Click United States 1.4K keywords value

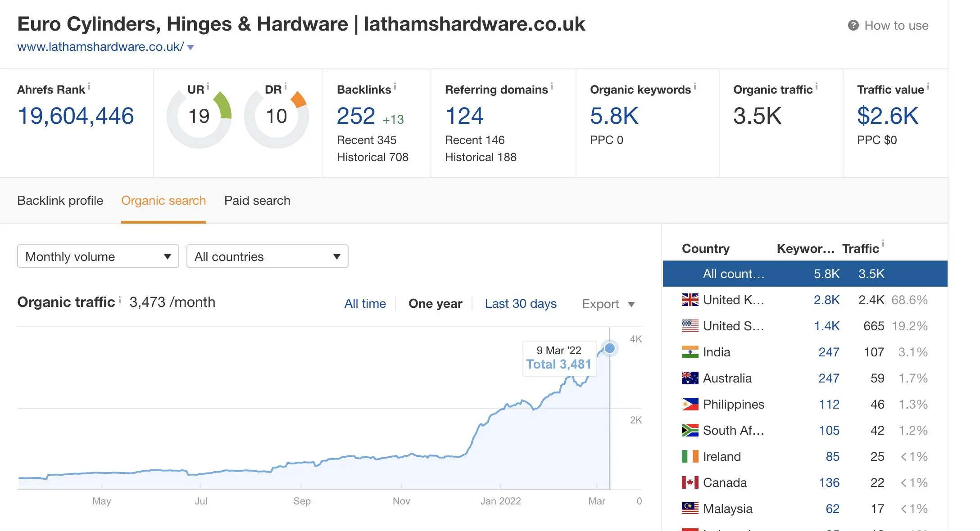click(826, 326)
